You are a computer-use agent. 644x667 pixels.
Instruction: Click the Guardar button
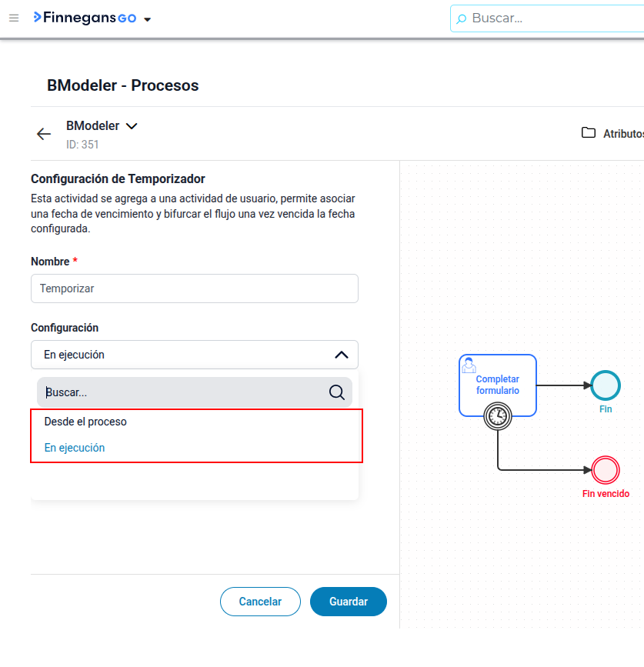pos(349,602)
